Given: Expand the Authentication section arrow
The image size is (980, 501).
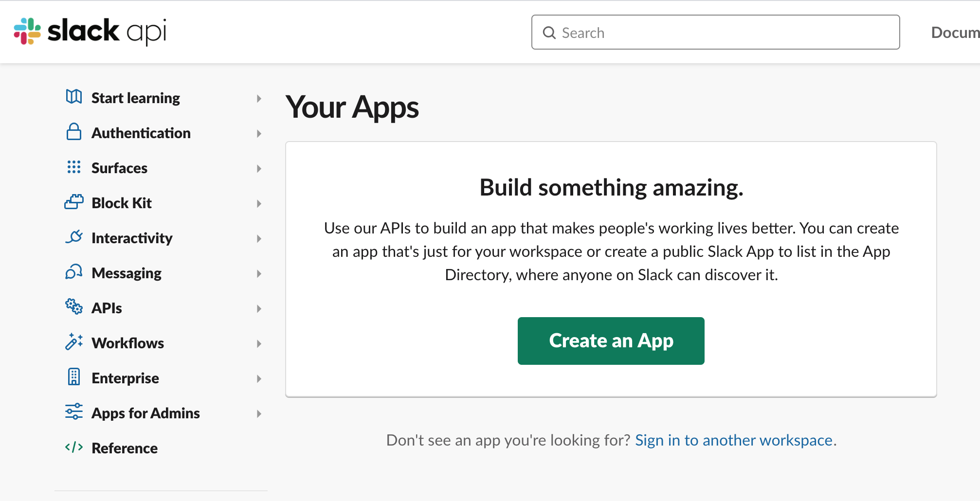Looking at the screenshot, I should tap(259, 134).
